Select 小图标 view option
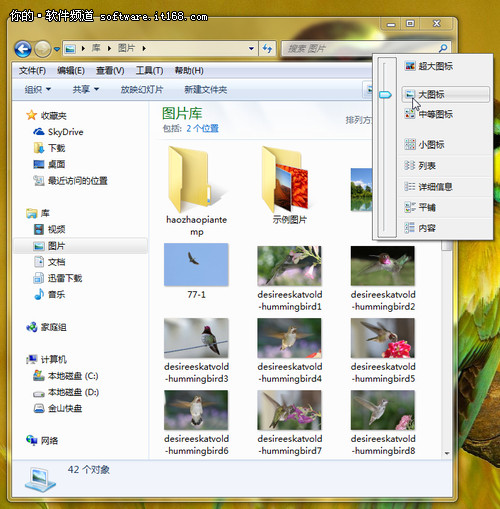 pos(446,145)
